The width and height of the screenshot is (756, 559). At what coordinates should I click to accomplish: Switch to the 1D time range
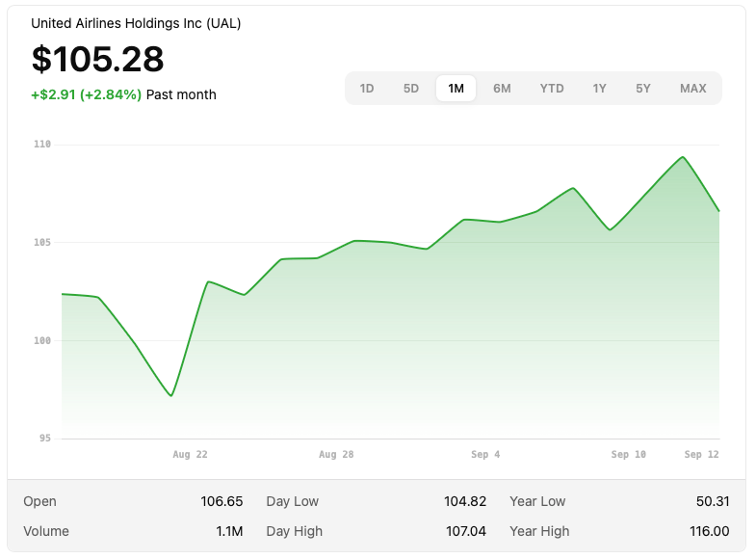point(366,89)
